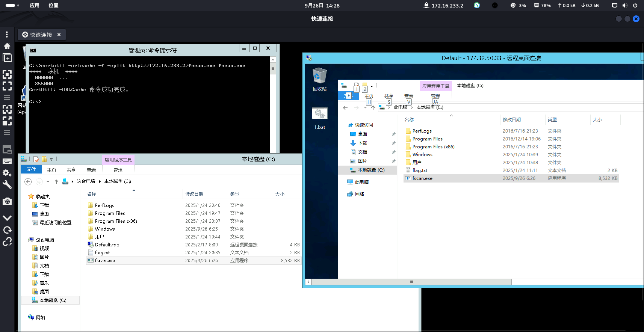Viewport: 644px width, 332px height.
Task: Click the duplicate-connection icon in Remmina sidebar
Action: tap(7, 57)
